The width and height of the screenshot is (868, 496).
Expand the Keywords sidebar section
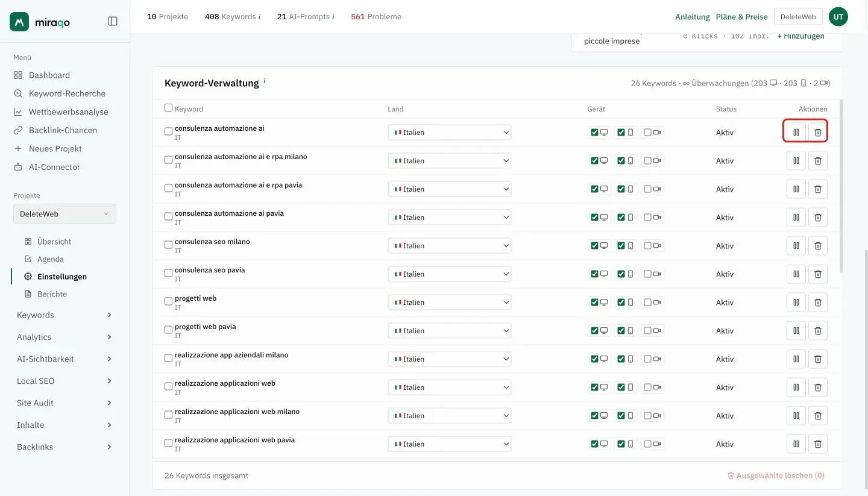tap(64, 315)
